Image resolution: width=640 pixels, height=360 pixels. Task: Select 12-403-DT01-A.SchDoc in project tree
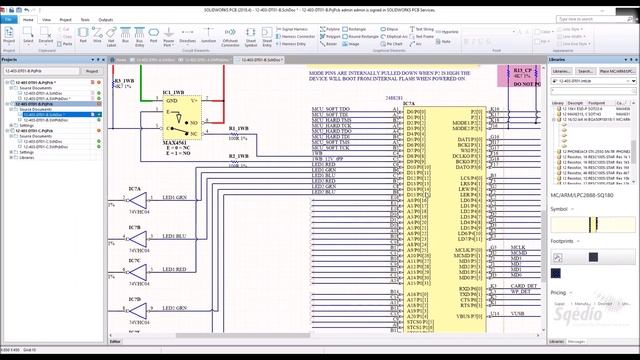(x=42, y=93)
